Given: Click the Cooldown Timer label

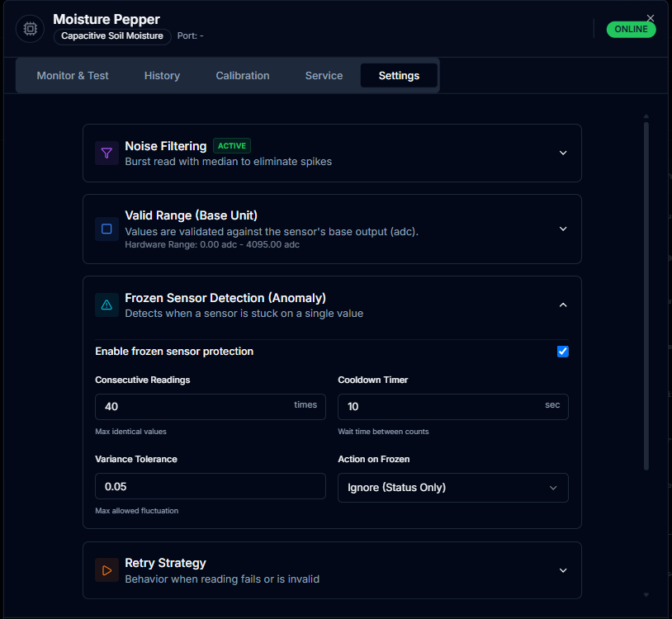Looking at the screenshot, I should coord(373,380).
